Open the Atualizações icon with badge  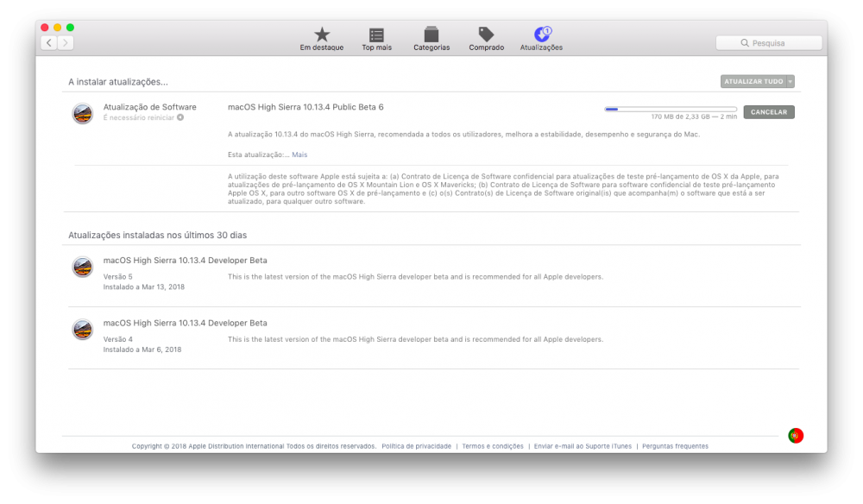point(542,35)
